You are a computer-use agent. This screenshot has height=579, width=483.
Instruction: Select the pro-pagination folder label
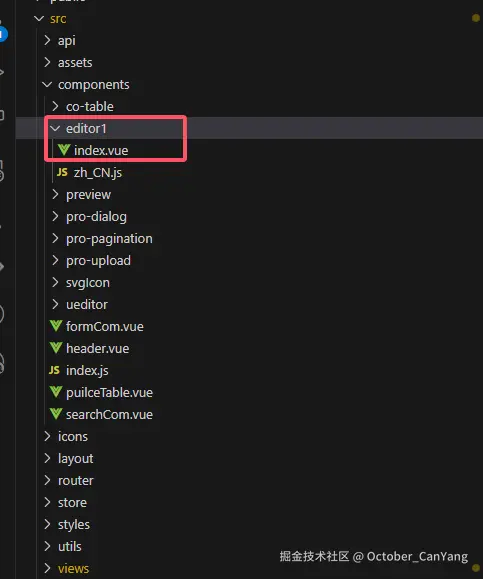(x=109, y=239)
